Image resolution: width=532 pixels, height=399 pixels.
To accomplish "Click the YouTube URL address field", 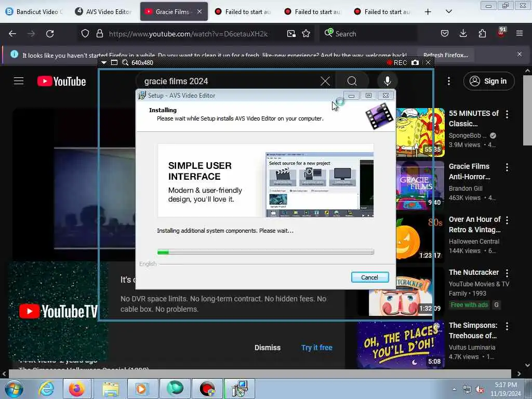I will [188, 34].
